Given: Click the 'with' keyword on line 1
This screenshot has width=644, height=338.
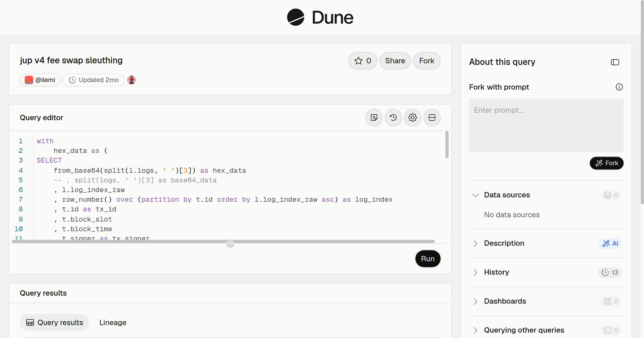Looking at the screenshot, I should 45,141.
